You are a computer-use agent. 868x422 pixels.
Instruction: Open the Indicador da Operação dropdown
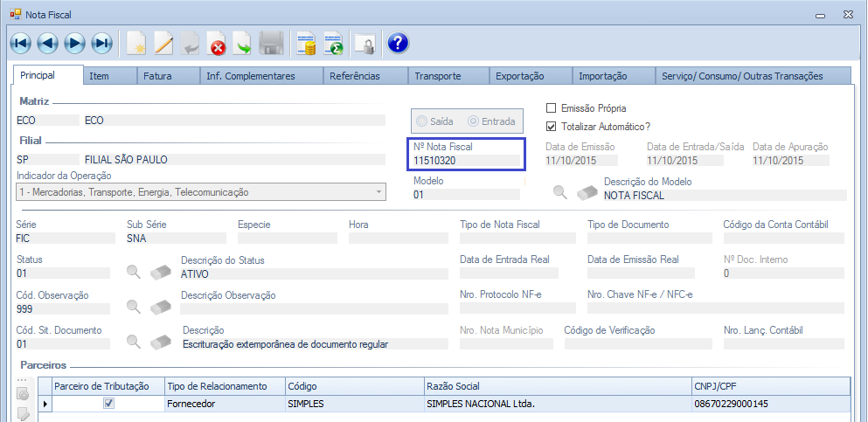201,192
